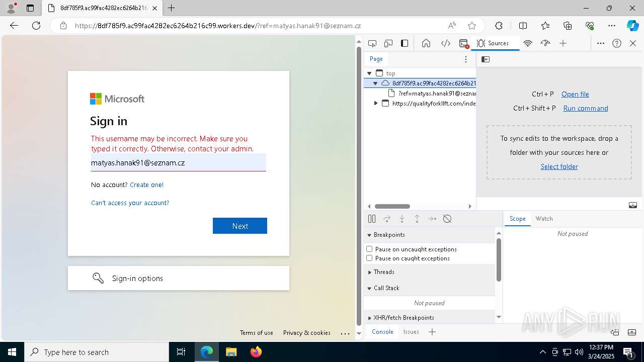644x362 pixels.
Task: Expand the qualityforkllft.com frame node
Action: coord(375,104)
